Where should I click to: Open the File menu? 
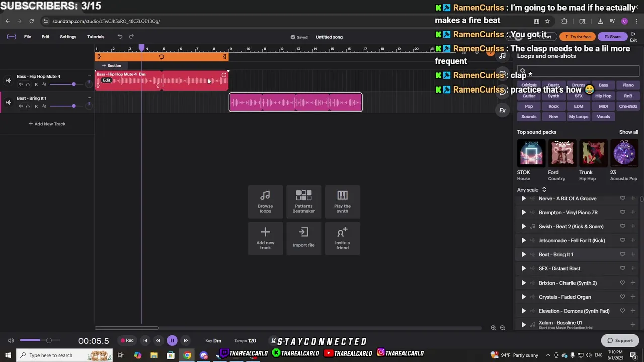pos(28,37)
